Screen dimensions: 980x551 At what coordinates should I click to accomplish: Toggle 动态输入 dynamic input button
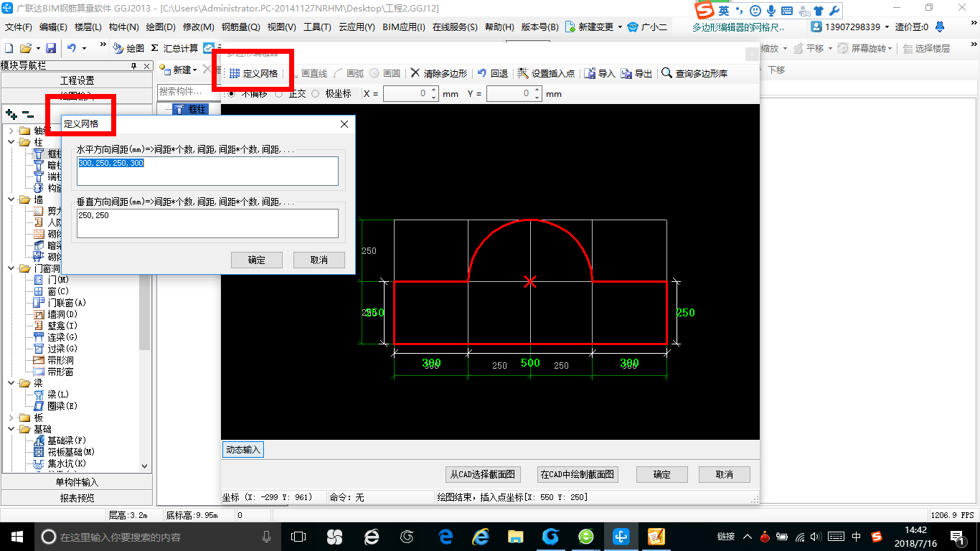click(x=243, y=450)
